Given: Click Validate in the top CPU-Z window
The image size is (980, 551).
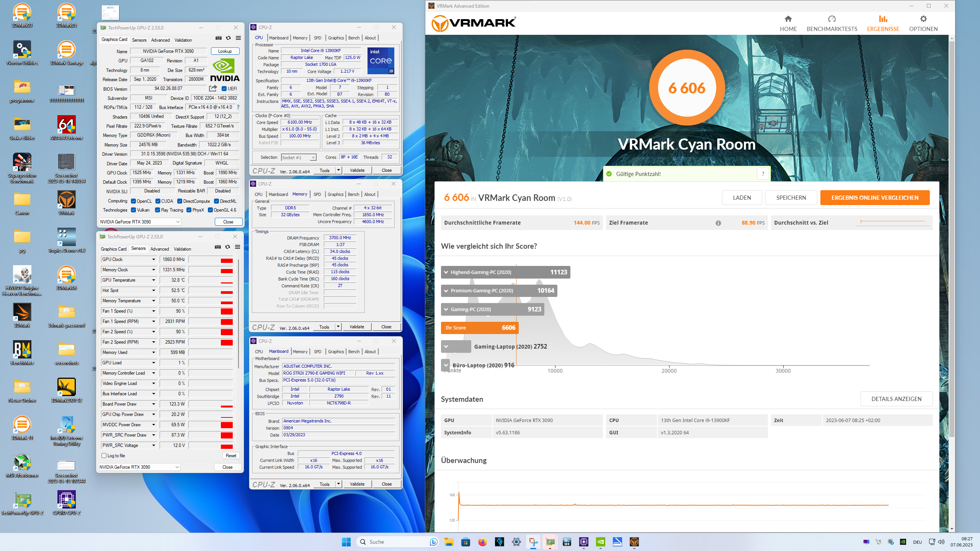Looking at the screenshot, I should [357, 170].
